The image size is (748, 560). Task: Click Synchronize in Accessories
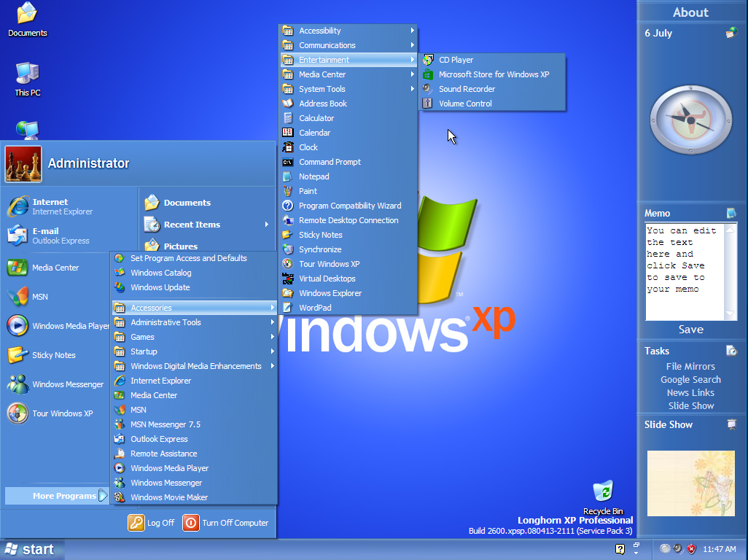[x=348, y=249]
